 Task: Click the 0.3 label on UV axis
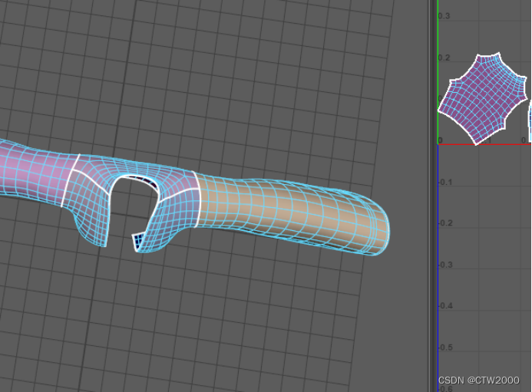[444, 16]
